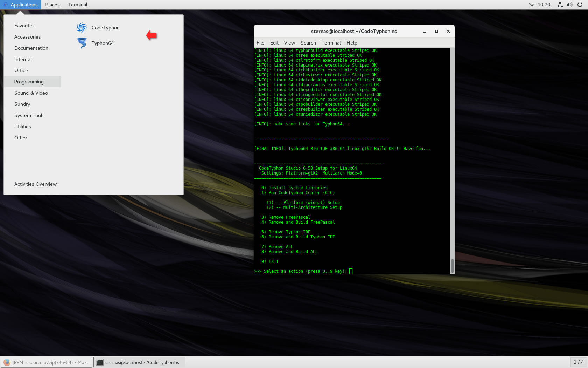588x368 pixels.
Task: Click '11) -- Platform (widget) Setup' line
Action: (x=303, y=203)
